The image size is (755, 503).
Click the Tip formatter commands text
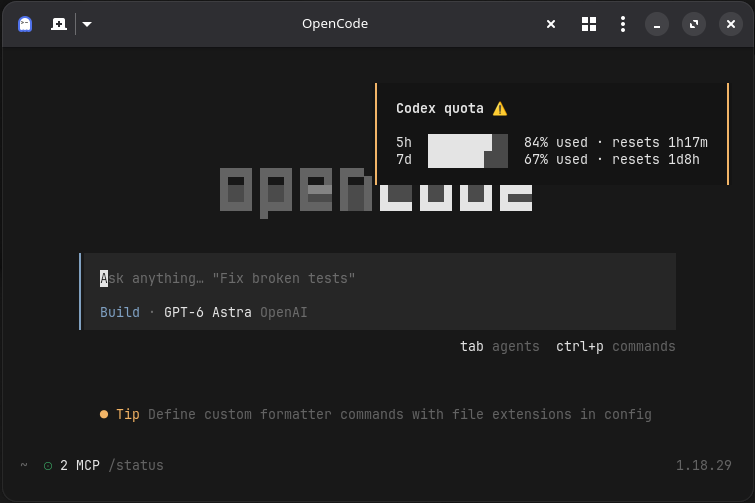tap(400, 414)
